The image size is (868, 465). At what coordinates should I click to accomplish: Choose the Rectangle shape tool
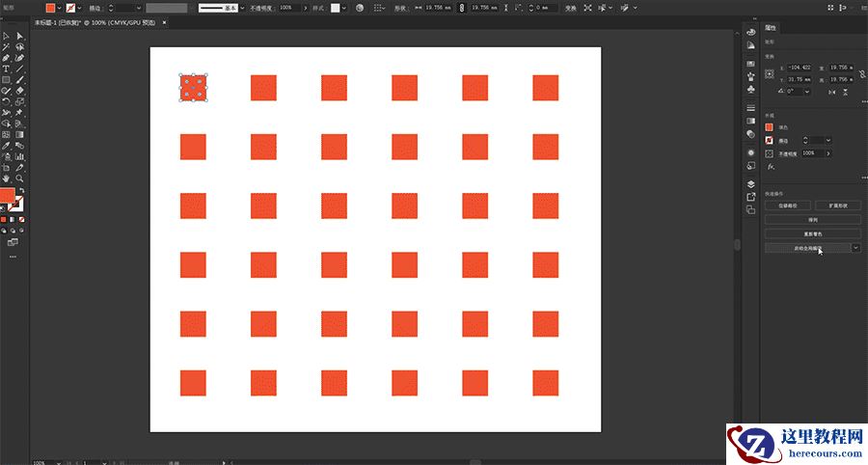pos(6,79)
